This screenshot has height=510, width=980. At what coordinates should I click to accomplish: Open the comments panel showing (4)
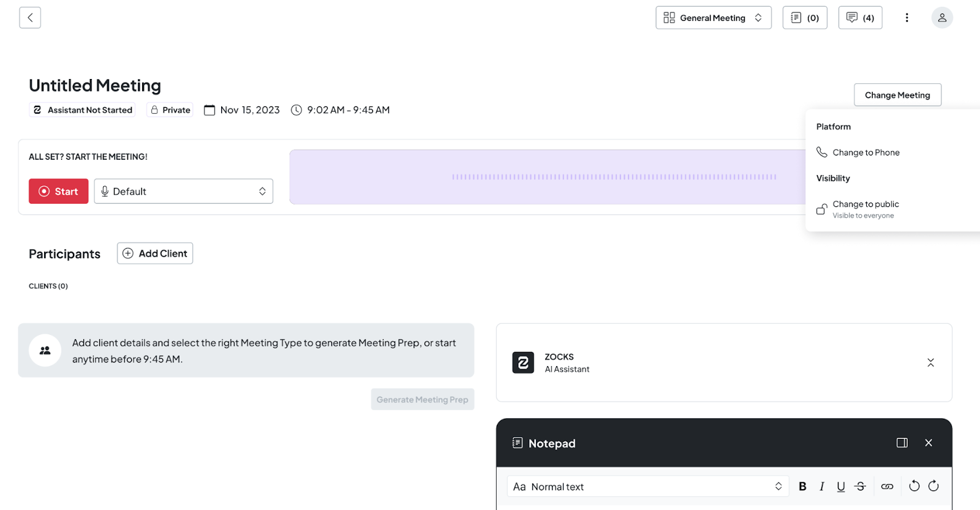pyautogui.click(x=860, y=18)
